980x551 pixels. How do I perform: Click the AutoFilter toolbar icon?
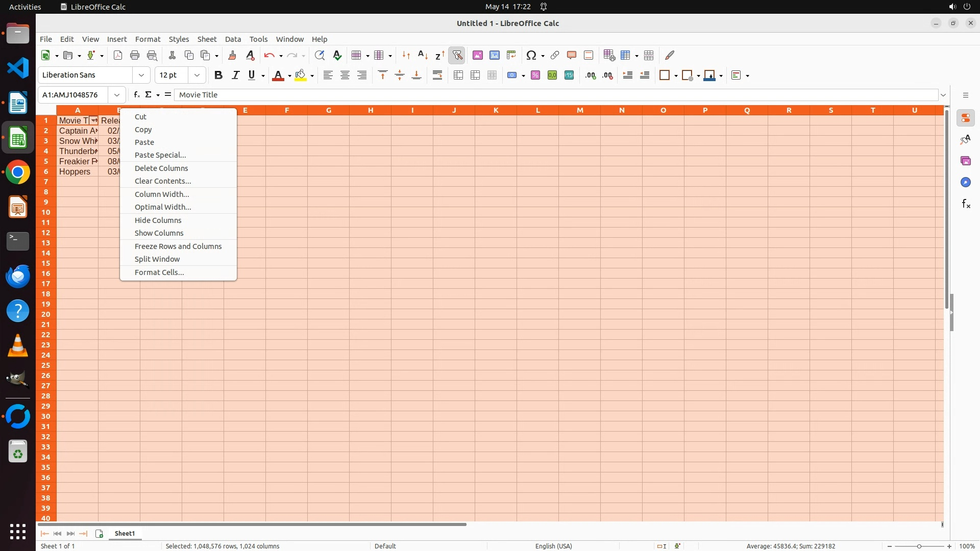click(457, 55)
